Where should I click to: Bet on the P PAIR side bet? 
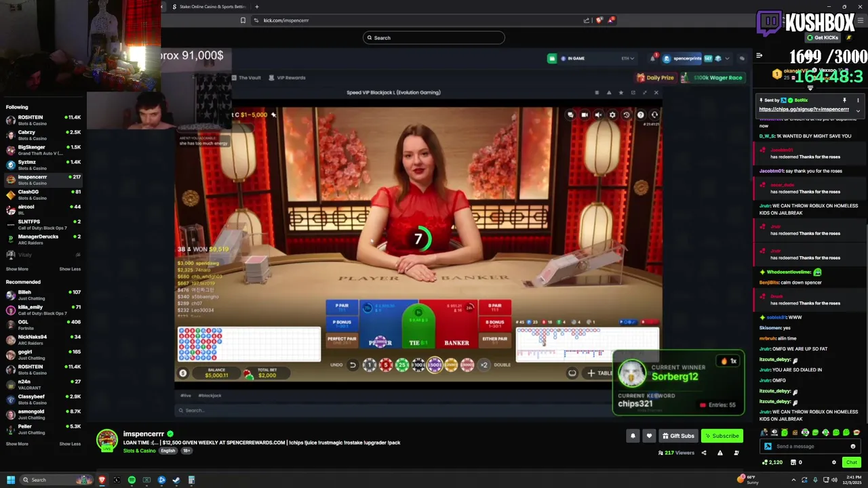(x=342, y=308)
